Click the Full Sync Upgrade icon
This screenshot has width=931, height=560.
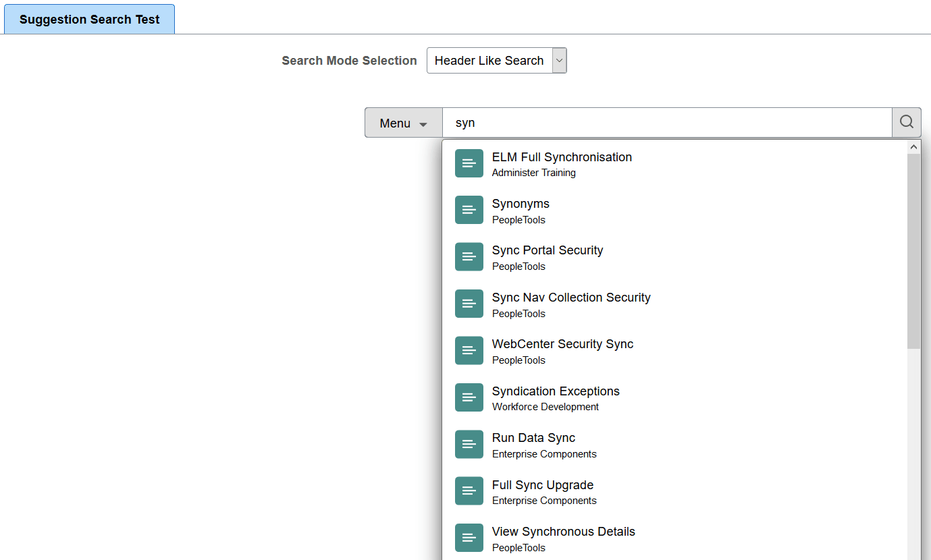[469, 491]
